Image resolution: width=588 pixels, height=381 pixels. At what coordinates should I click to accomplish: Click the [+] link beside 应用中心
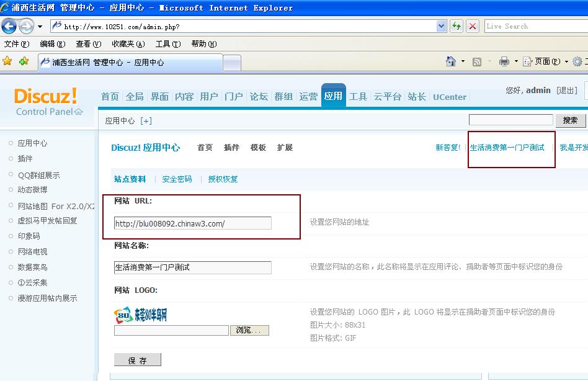(x=146, y=121)
